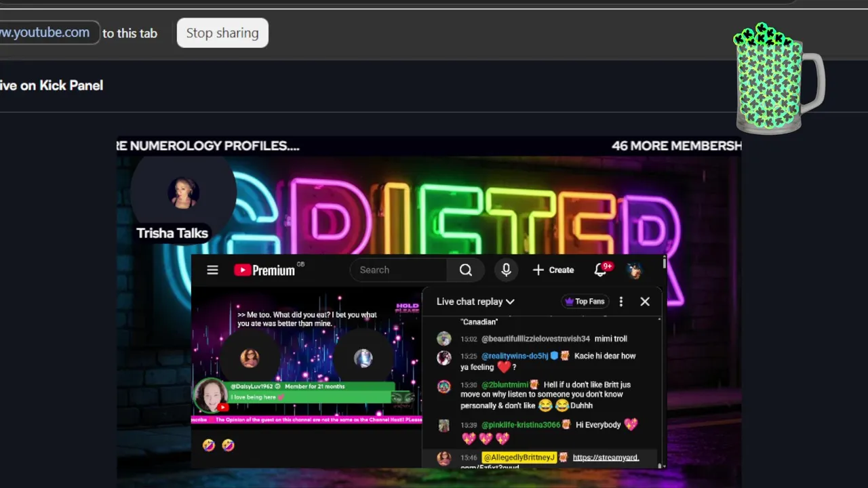
Task: Click the @AllegedlyBrittneyJ username in the chat
Action: 519,457
